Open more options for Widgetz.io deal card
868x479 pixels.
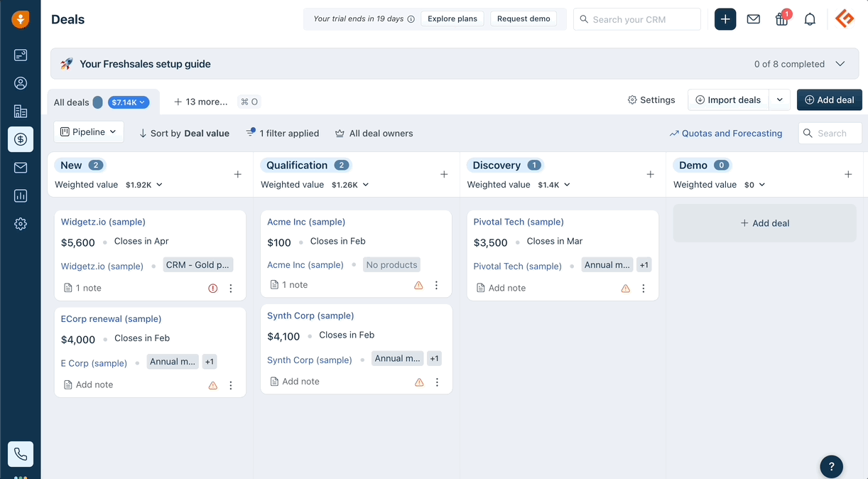[231, 289]
